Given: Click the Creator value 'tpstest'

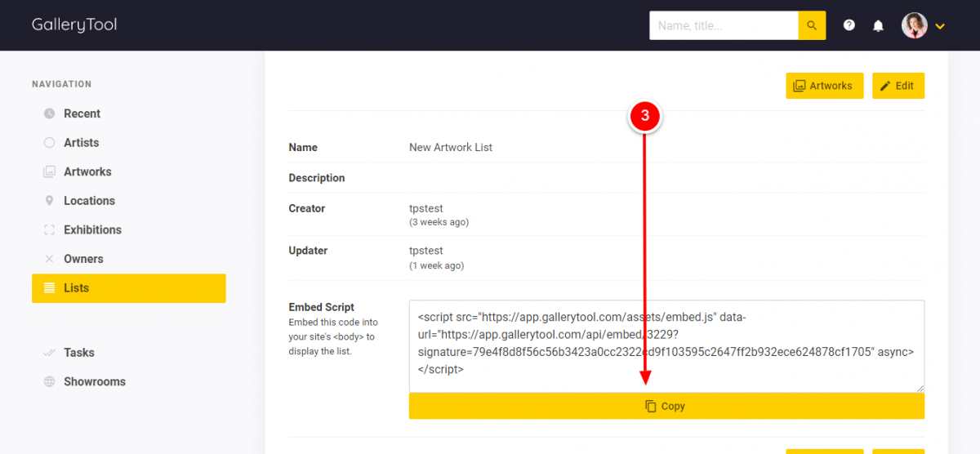Looking at the screenshot, I should [x=426, y=208].
